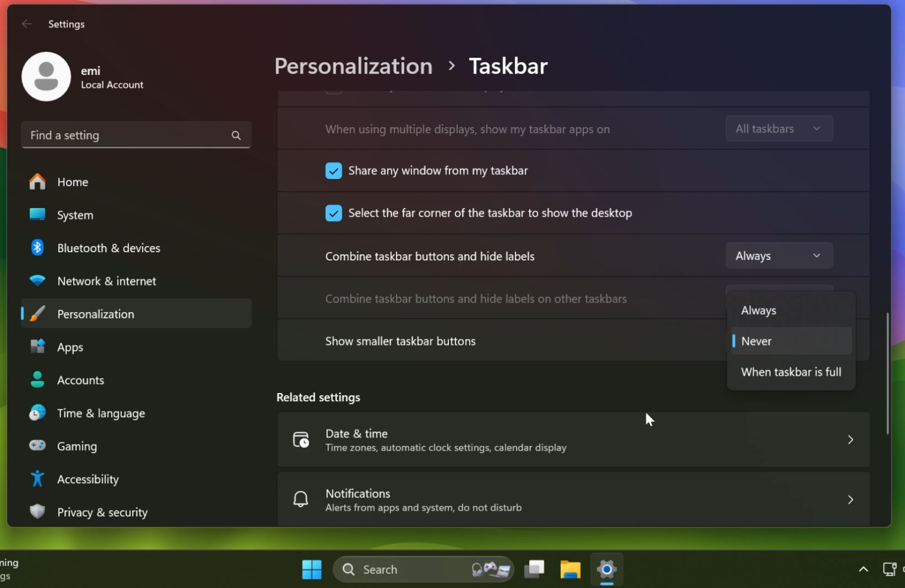Screen dimensions: 905x588
Task: Open the Personalization section in the sidebar
Action: click(x=95, y=313)
